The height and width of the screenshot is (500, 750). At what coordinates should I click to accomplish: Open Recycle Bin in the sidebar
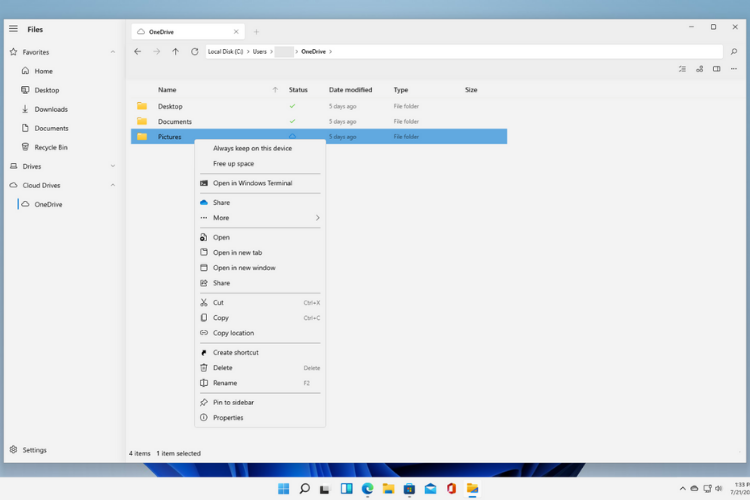(x=50, y=147)
